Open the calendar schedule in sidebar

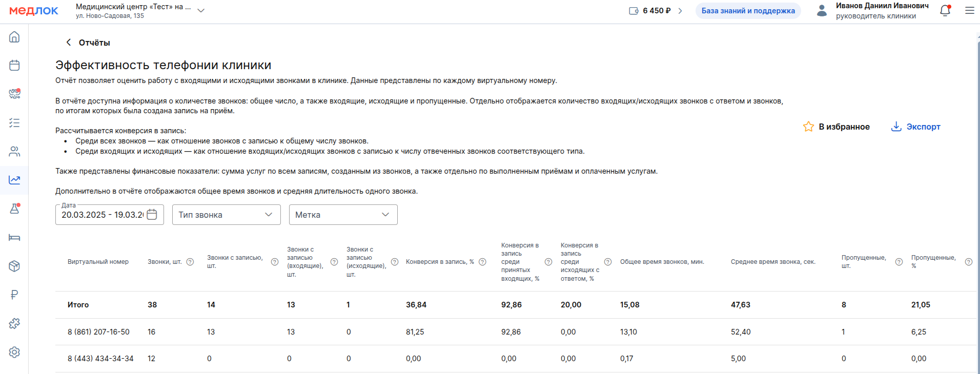coord(14,65)
